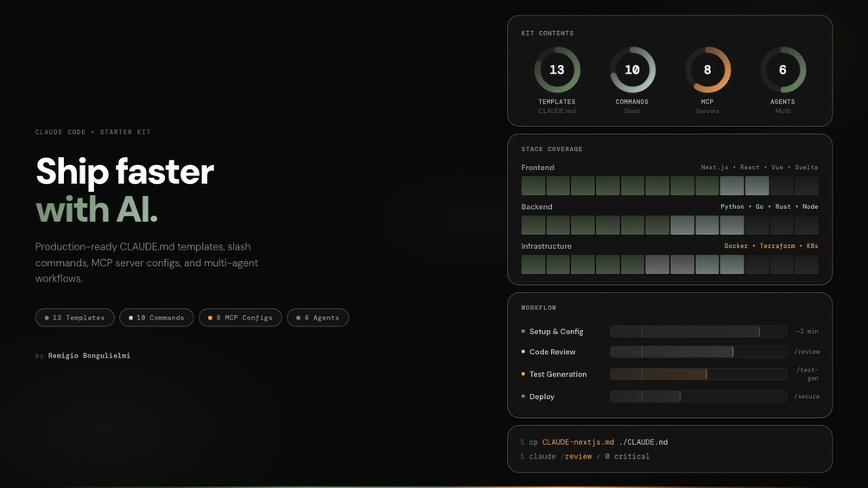Viewport: 868px width, 488px height.
Task: Click the green "with AI." headline
Action: 97,209
